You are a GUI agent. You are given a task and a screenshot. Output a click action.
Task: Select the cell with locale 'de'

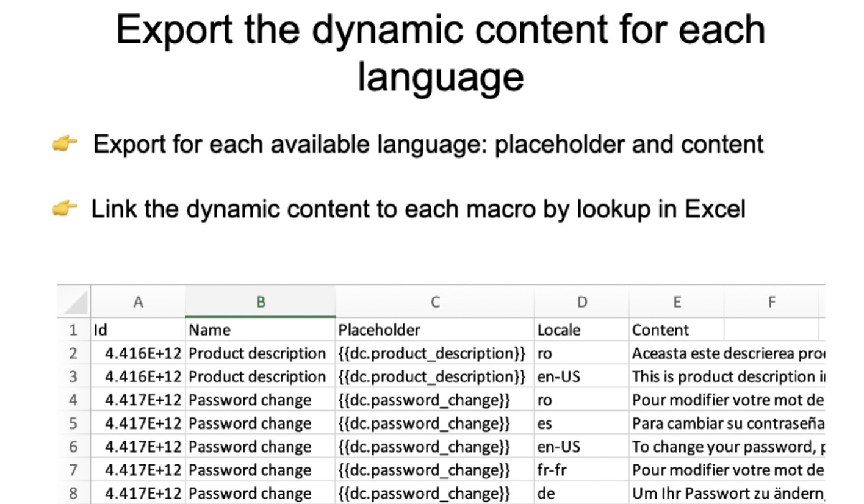click(x=581, y=493)
